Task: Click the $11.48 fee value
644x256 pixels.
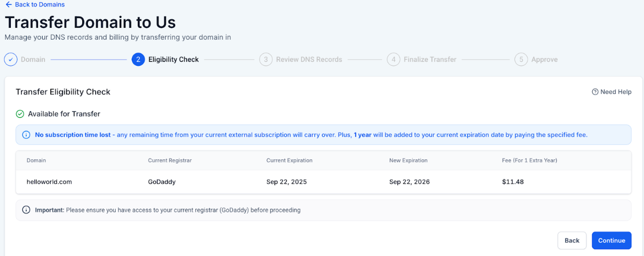Action: 513,182
